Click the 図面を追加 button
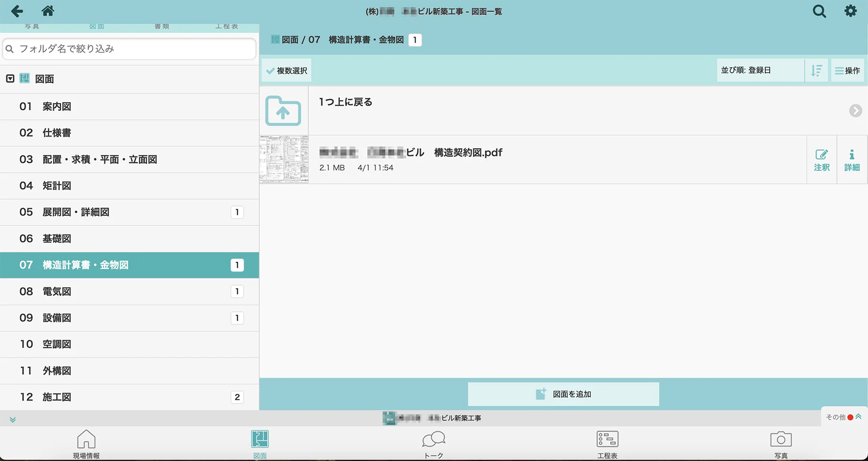The width and height of the screenshot is (868, 461). 563,394
